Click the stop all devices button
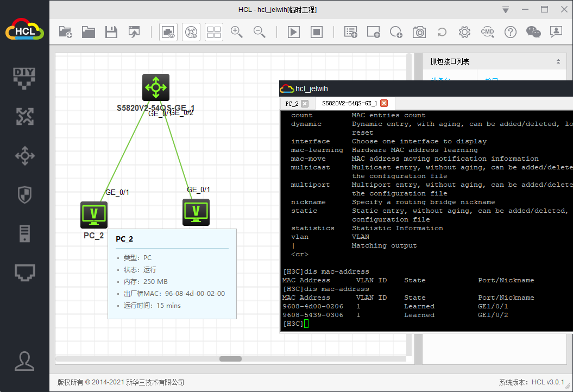The width and height of the screenshot is (573, 392). [317, 32]
